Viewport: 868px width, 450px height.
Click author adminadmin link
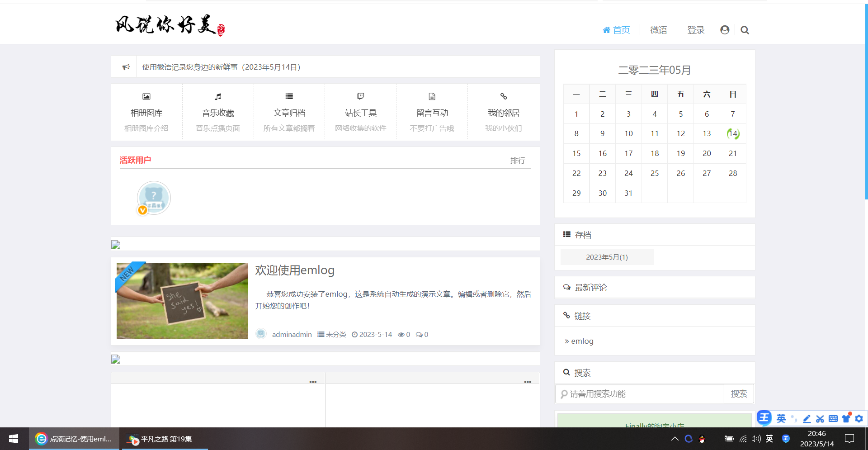(292, 335)
